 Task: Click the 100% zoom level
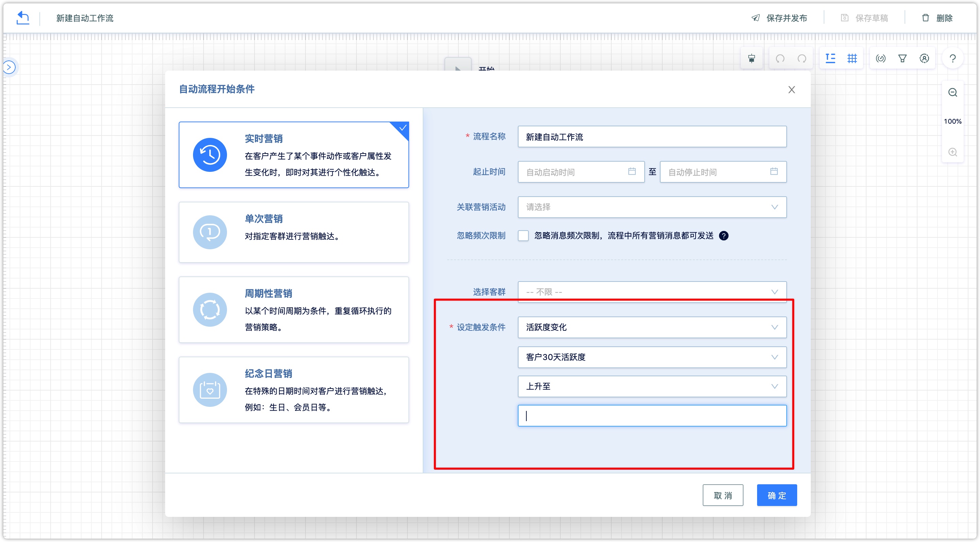pos(952,121)
